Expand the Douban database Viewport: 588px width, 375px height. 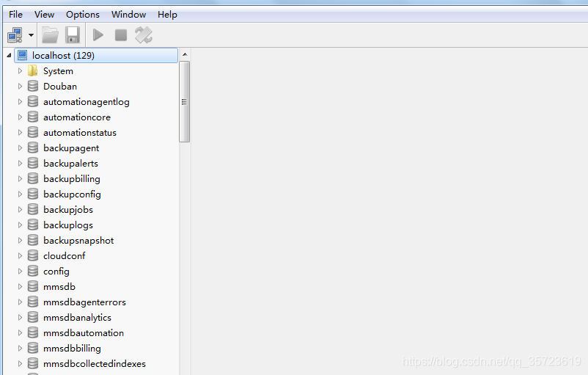coord(21,87)
